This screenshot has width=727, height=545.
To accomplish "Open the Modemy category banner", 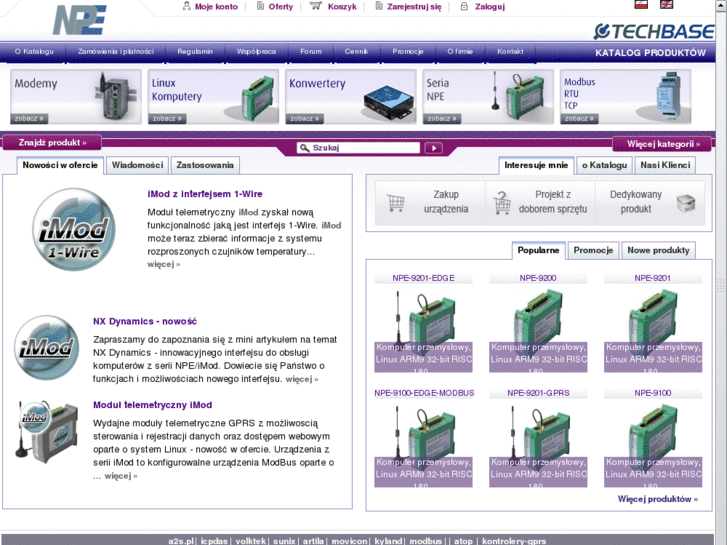I will point(76,96).
